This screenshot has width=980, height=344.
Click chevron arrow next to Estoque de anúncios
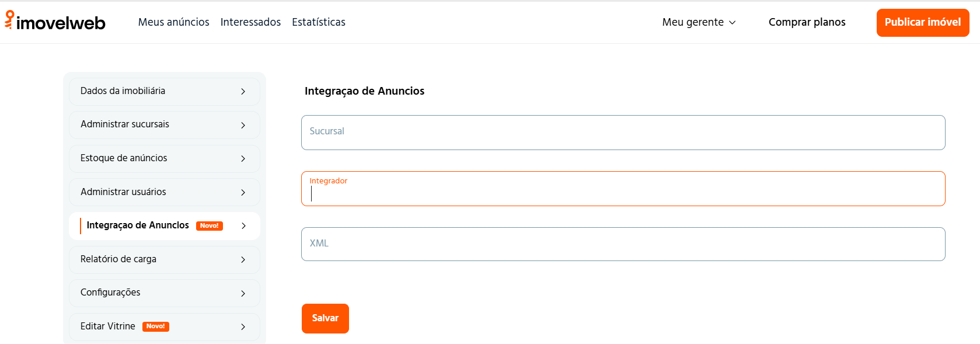point(243,159)
